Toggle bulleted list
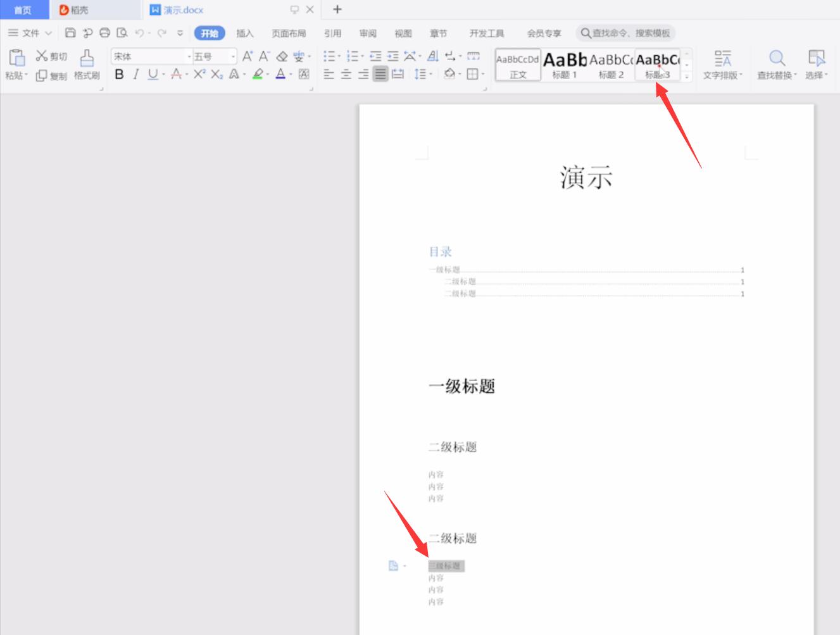 (329, 56)
